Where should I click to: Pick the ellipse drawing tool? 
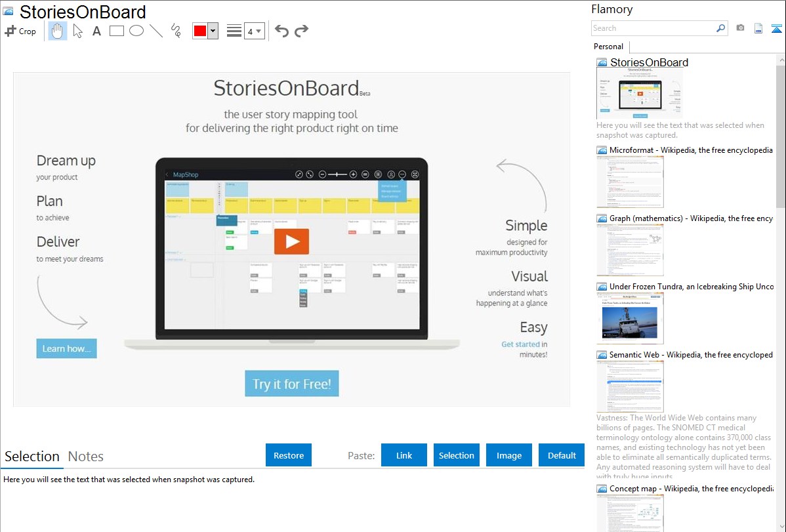coord(136,31)
